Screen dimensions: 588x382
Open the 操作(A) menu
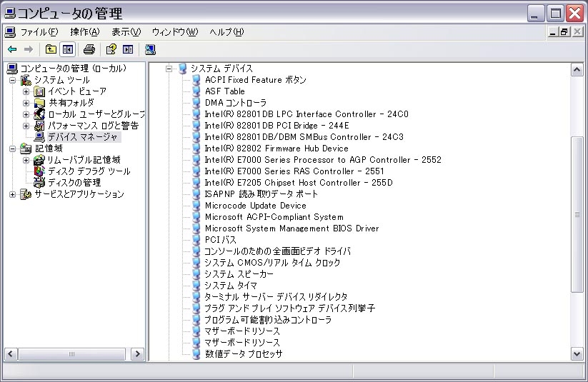(85, 32)
